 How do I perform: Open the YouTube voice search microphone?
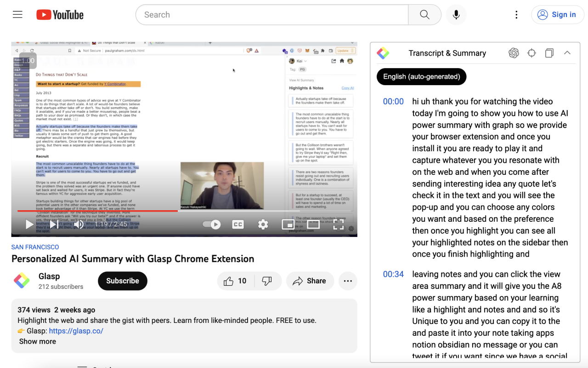[x=456, y=14]
